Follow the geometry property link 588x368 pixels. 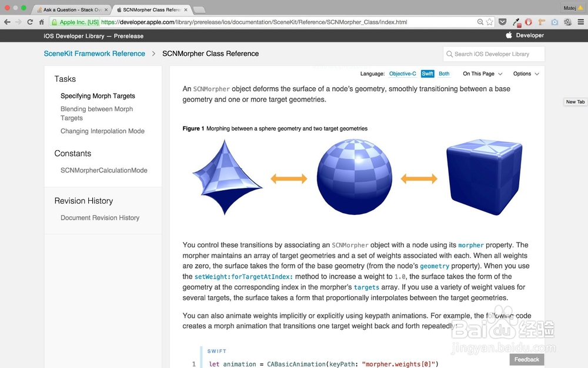[435, 266]
